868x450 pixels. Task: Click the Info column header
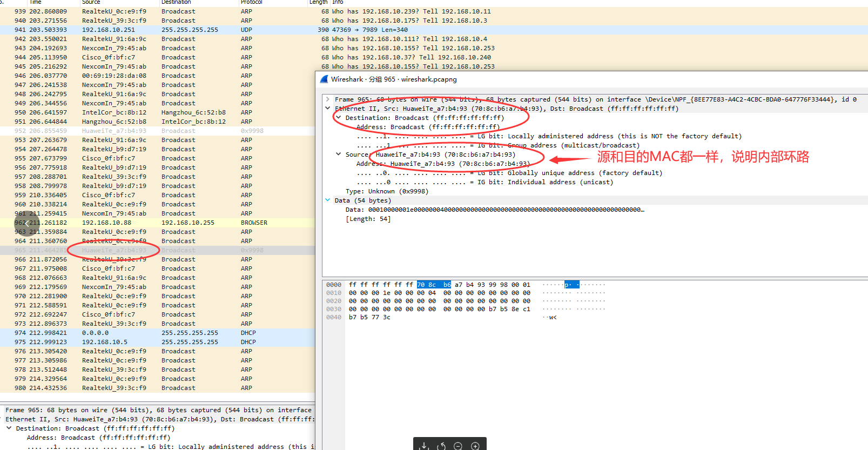[x=338, y=2]
